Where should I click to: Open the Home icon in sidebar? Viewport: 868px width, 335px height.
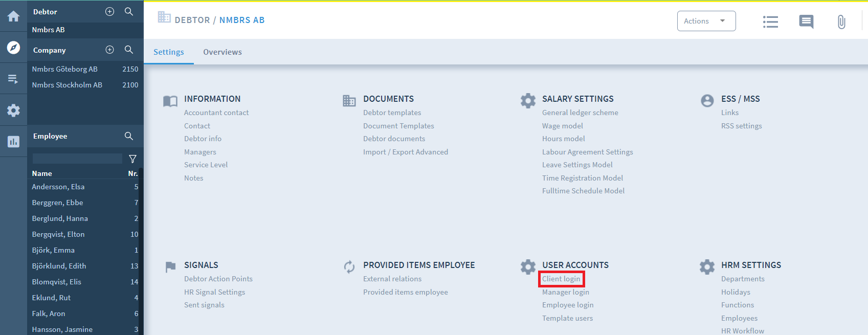click(x=13, y=16)
